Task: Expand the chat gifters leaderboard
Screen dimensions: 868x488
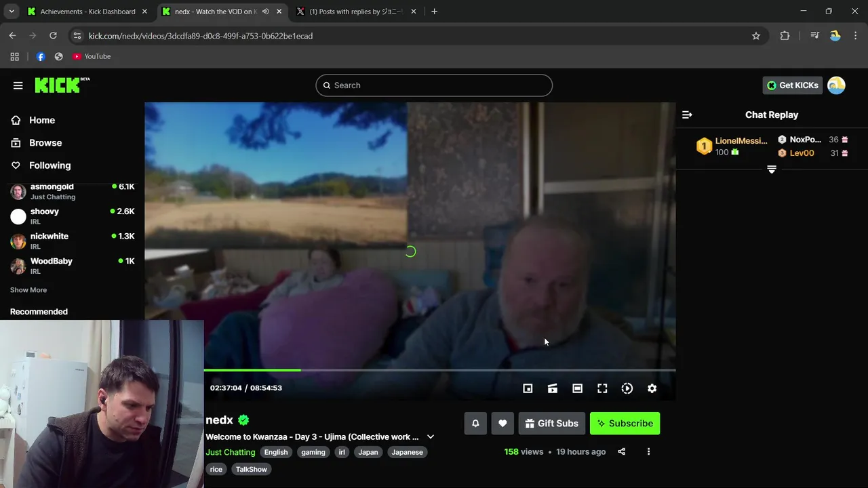Action: [772, 169]
